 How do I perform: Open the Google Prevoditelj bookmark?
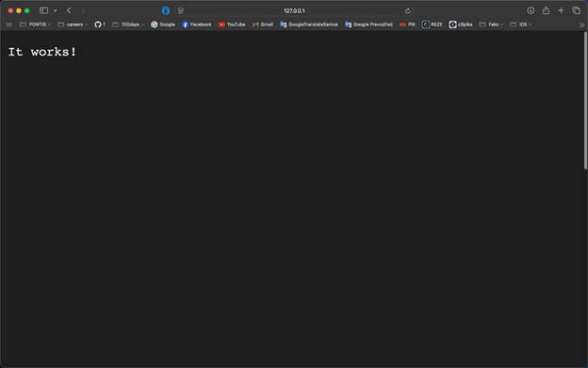click(368, 24)
